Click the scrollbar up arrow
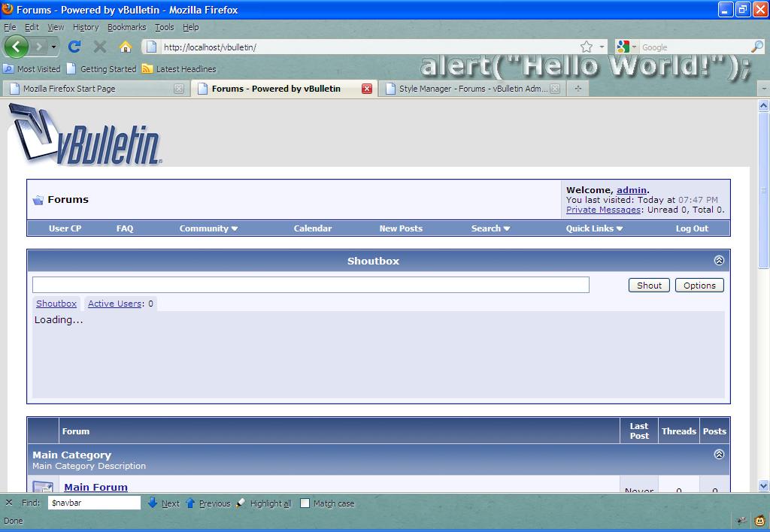The height and width of the screenshot is (532, 770). pos(764,105)
